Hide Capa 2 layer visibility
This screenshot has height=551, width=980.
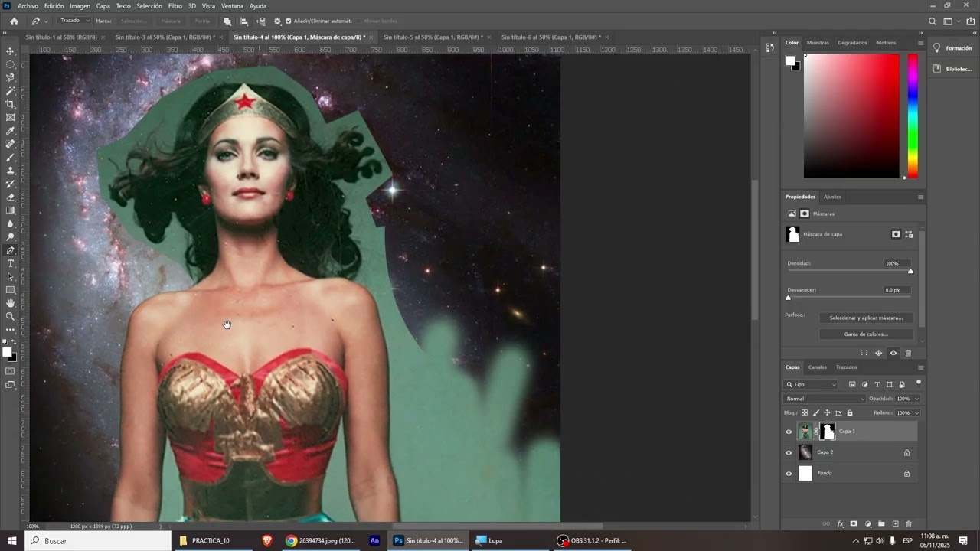(x=789, y=452)
